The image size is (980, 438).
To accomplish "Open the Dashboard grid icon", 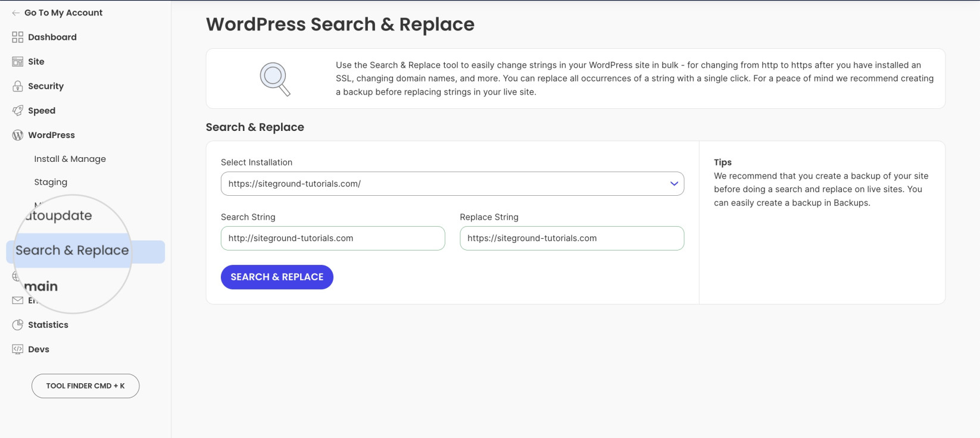I will click(17, 37).
